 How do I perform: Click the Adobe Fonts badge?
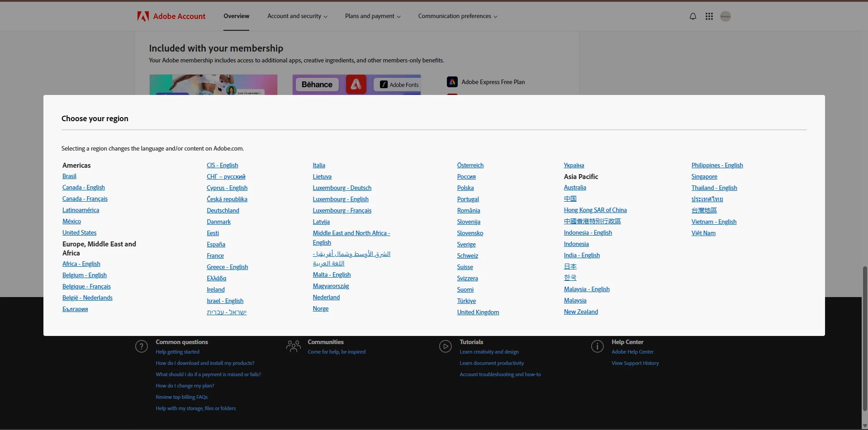click(399, 85)
